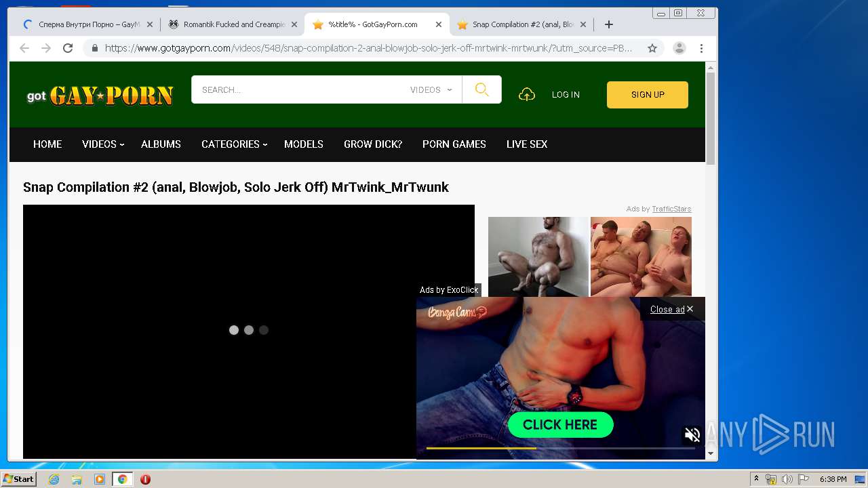Show hidden system tray icons
The image size is (868, 488).
coord(756,479)
